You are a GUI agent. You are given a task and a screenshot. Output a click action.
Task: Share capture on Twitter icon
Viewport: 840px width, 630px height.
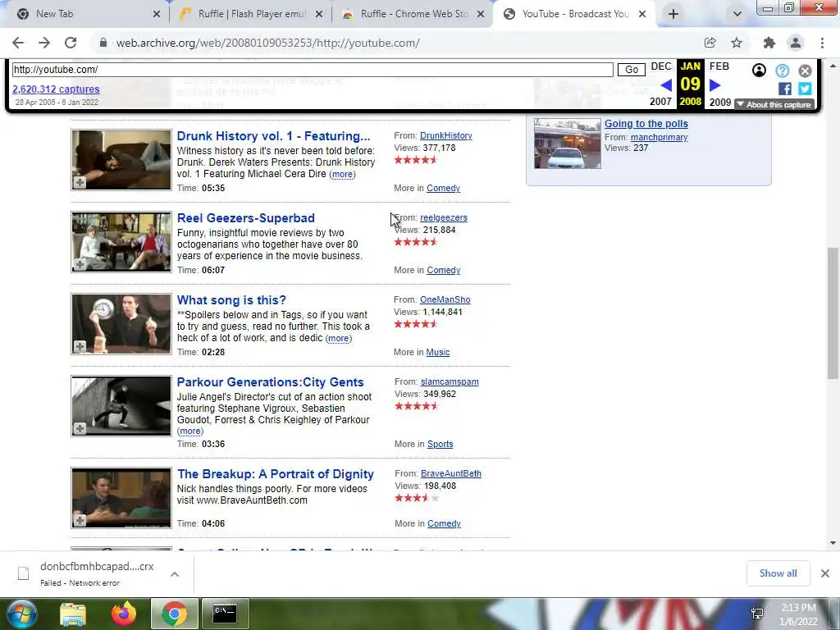tap(805, 89)
